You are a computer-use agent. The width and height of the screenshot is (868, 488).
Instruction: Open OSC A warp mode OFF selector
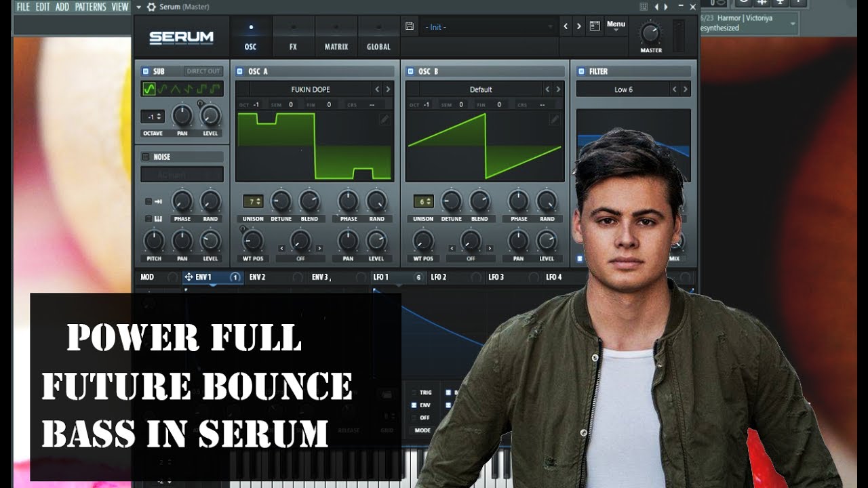(x=300, y=258)
